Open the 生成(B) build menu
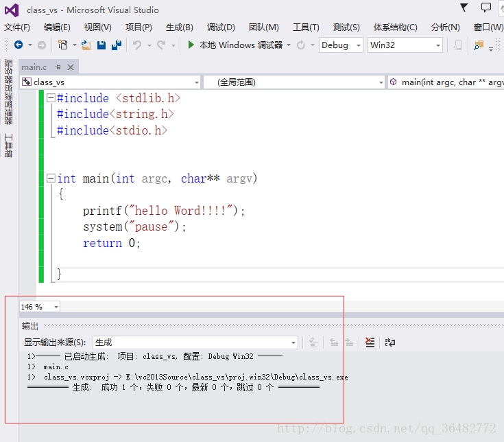504x442 pixels. (x=179, y=27)
